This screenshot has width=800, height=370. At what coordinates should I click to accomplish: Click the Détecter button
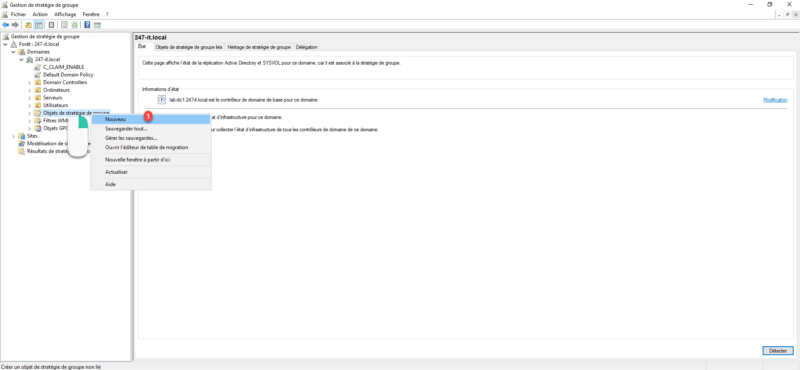pos(778,351)
